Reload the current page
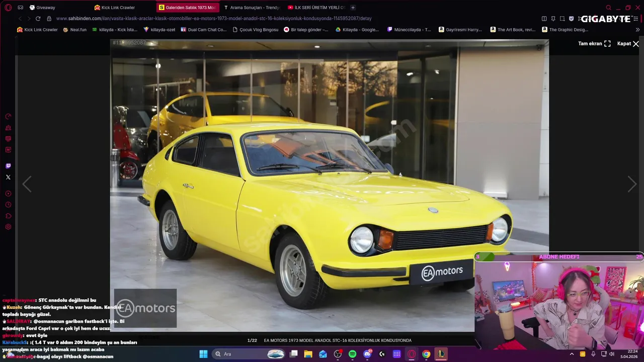644x362 pixels. [38, 19]
